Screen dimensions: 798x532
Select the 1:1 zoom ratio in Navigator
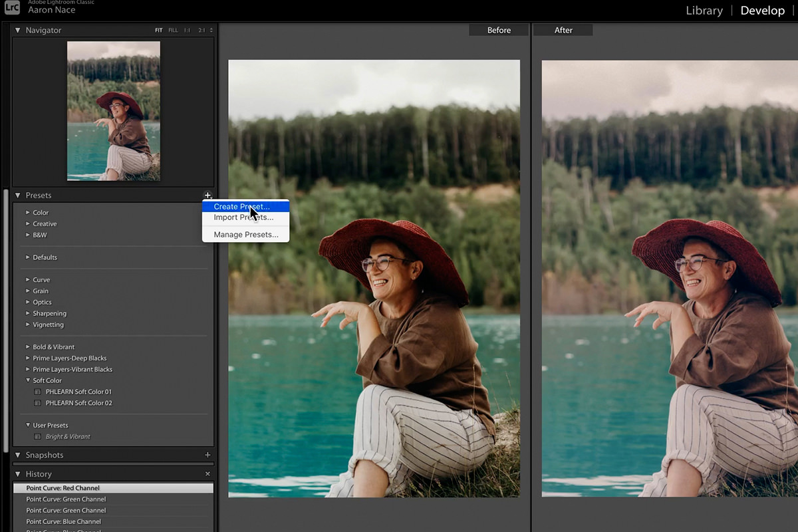[x=188, y=30]
